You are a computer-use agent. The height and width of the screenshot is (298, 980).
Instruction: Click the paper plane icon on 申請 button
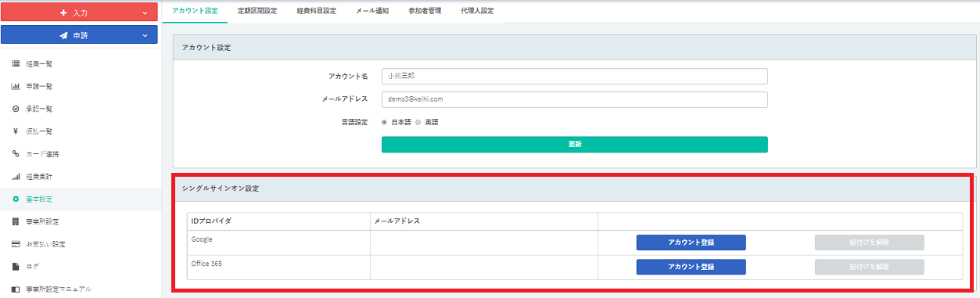[63, 35]
